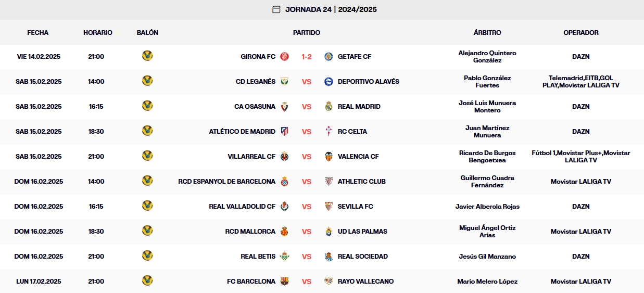
Task: Click the Sevilla FC crest
Action: click(329, 207)
